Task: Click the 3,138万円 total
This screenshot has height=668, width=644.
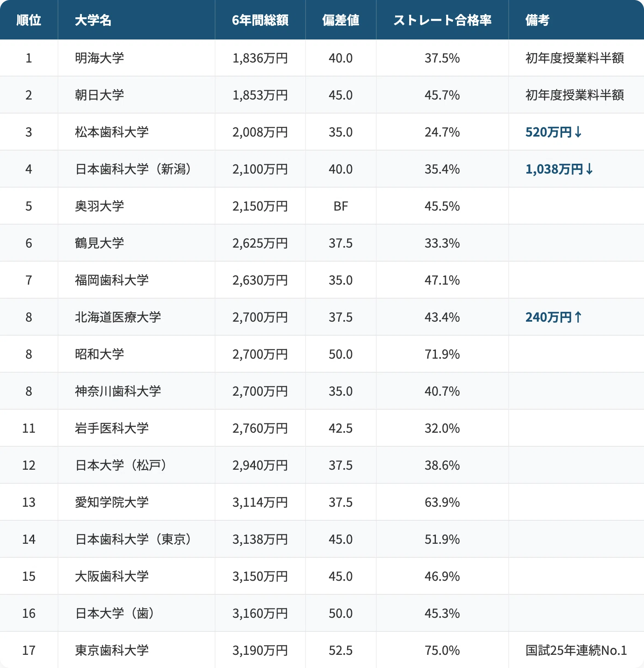Action: tap(260, 539)
